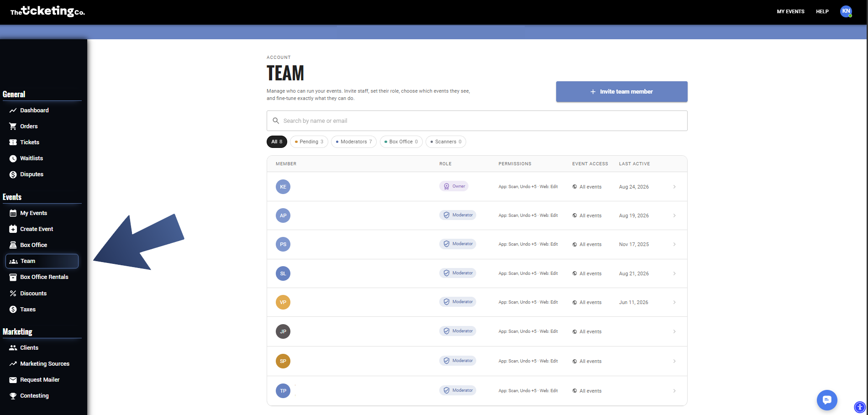Screen dimensions: 868x415
Task: Expand the TP member row chevron
Action: (x=674, y=391)
